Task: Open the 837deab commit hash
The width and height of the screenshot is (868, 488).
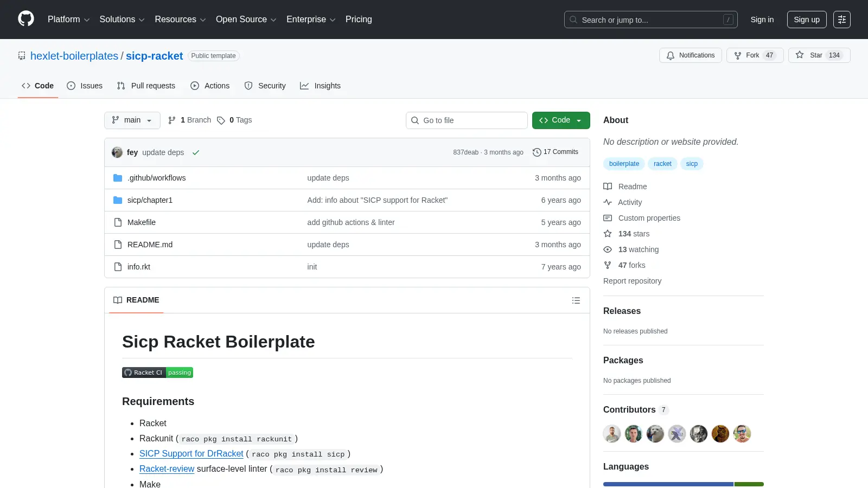Action: [465, 152]
